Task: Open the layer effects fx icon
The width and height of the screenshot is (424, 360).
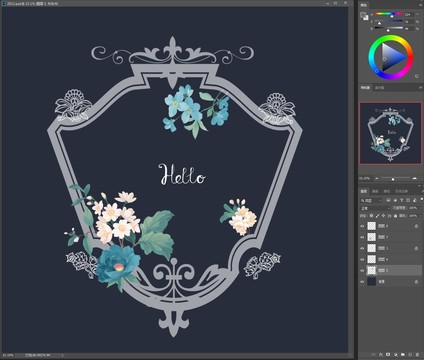Action: coord(381,354)
